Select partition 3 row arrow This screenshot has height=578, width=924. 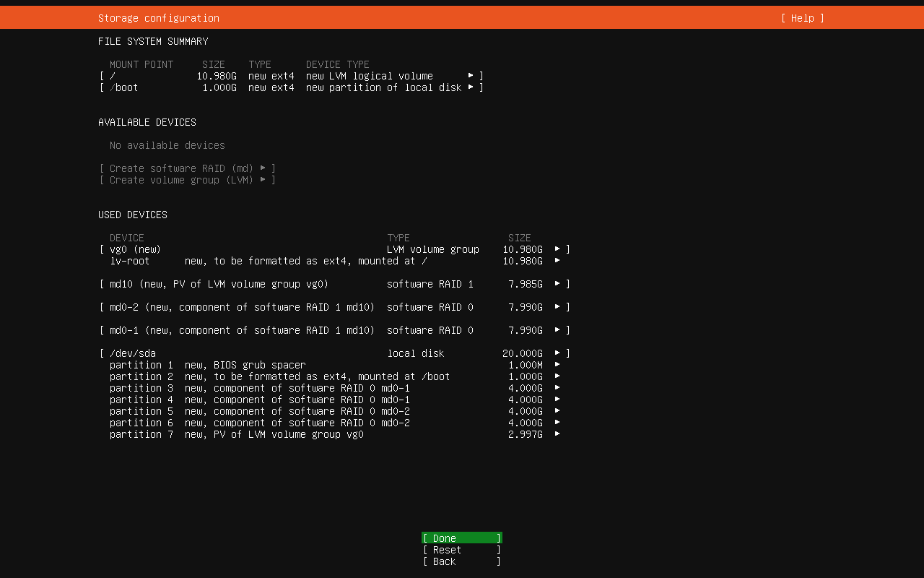pyautogui.click(x=557, y=388)
